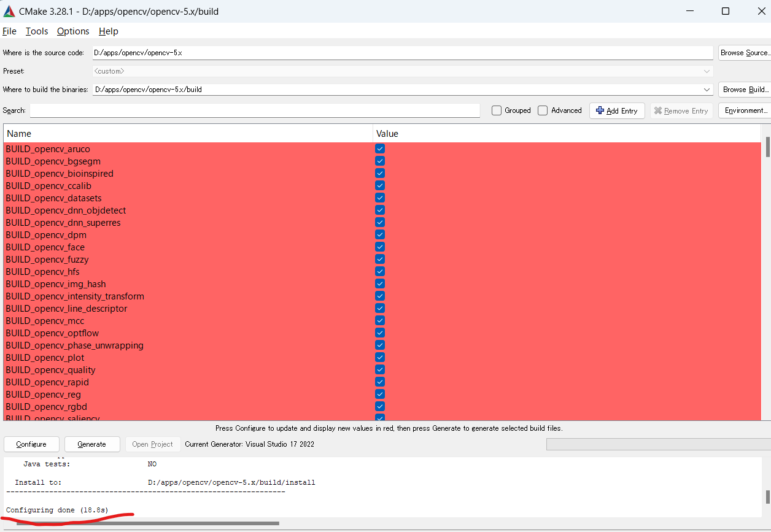The image size is (771, 532).
Task: Uncheck BUILD_opencv_ccalib value checkbox
Action: (380, 185)
